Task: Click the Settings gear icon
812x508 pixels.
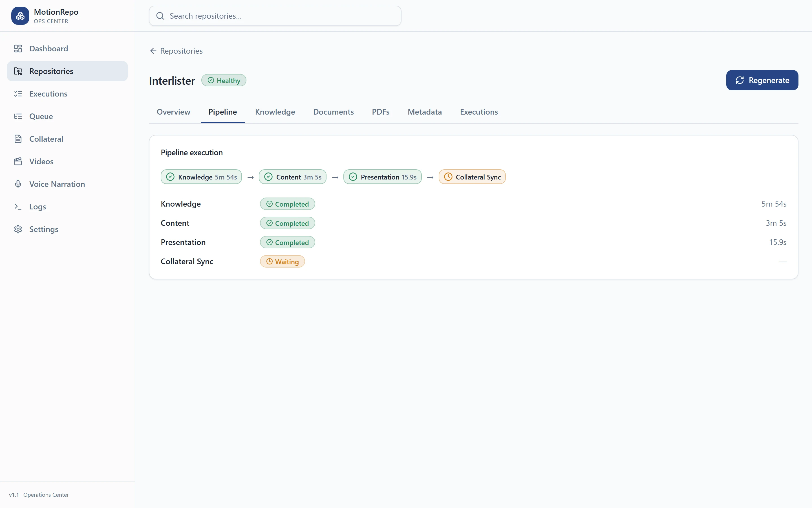Action: coord(18,229)
